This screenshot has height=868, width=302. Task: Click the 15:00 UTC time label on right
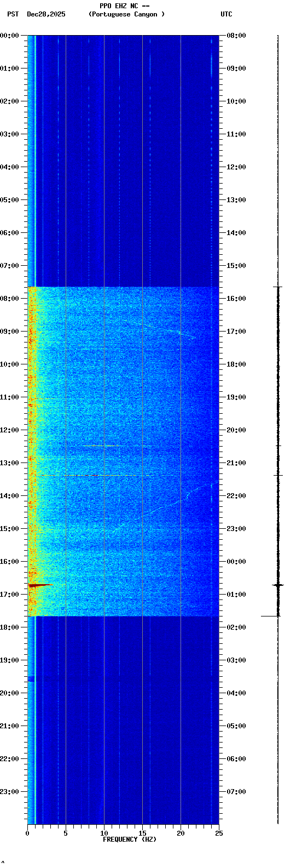236,266
